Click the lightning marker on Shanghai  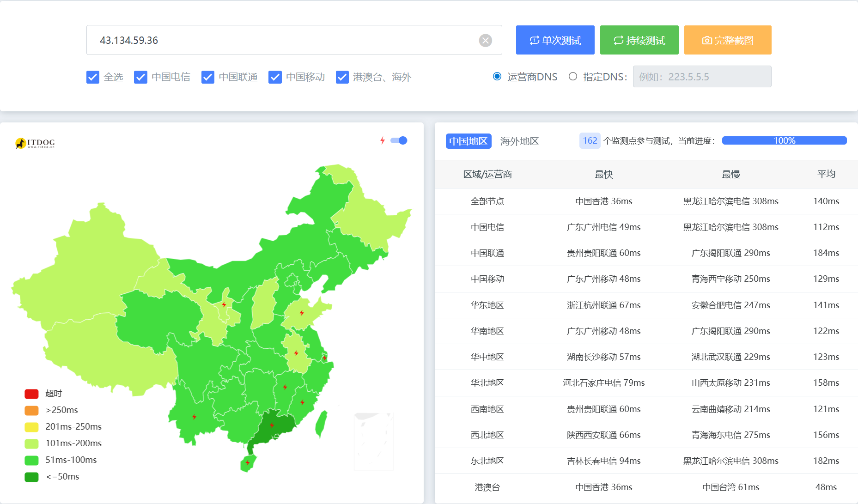[325, 358]
